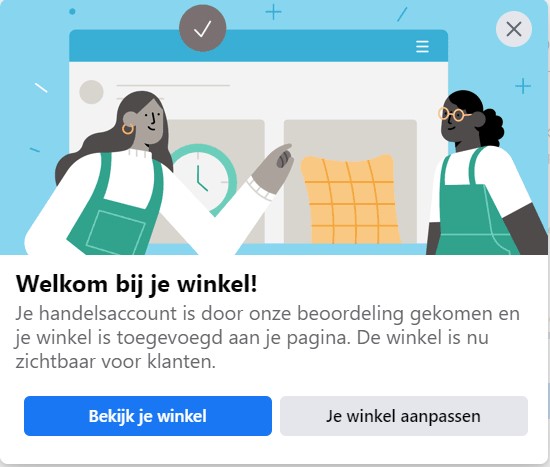
Task: Click the blue header bar of mock window
Action: 259,46
